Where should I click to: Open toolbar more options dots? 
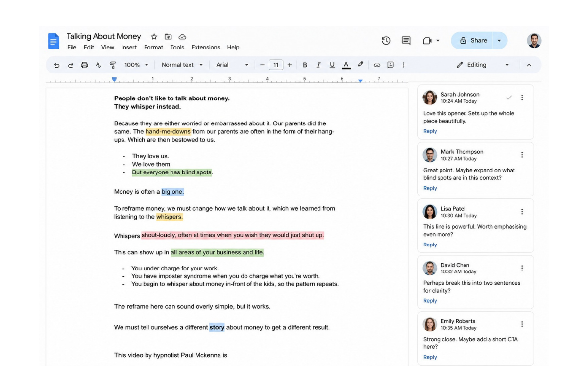coord(404,65)
